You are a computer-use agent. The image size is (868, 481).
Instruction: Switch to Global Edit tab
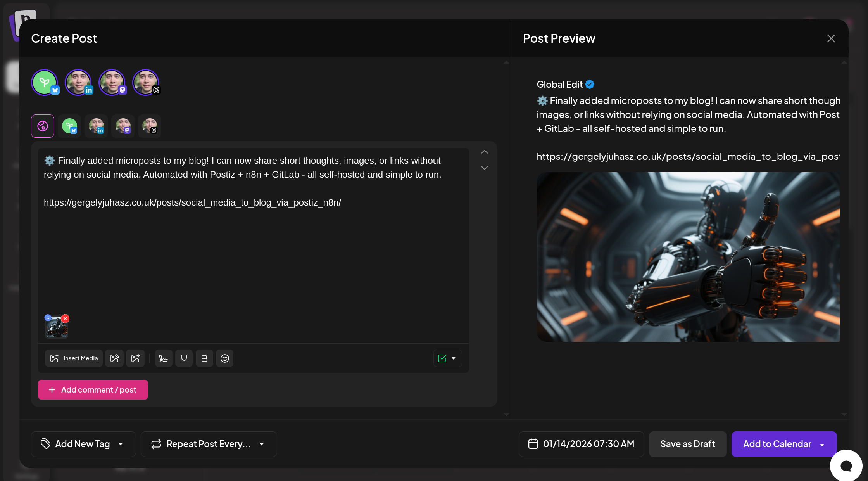pos(43,126)
